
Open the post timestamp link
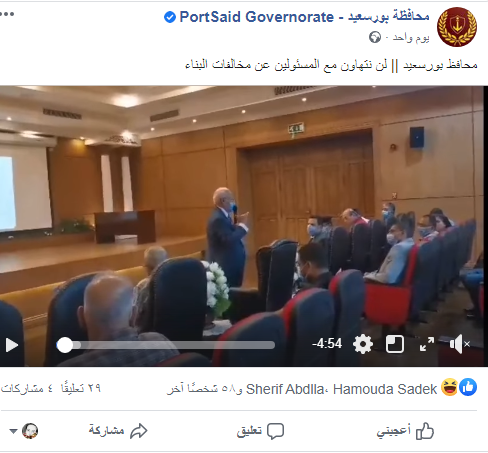tap(411, 37)
